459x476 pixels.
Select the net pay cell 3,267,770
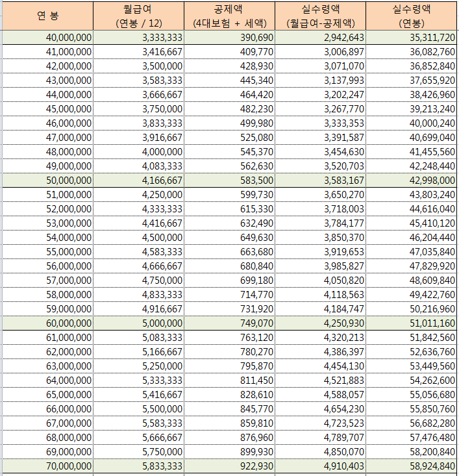click(x=320, y=109)
